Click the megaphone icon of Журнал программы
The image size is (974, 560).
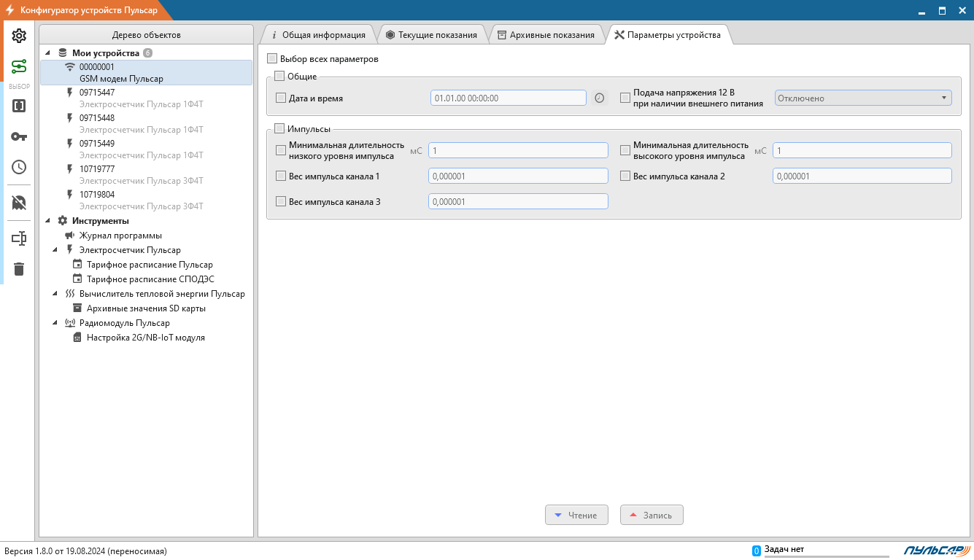tap(70, 236)
